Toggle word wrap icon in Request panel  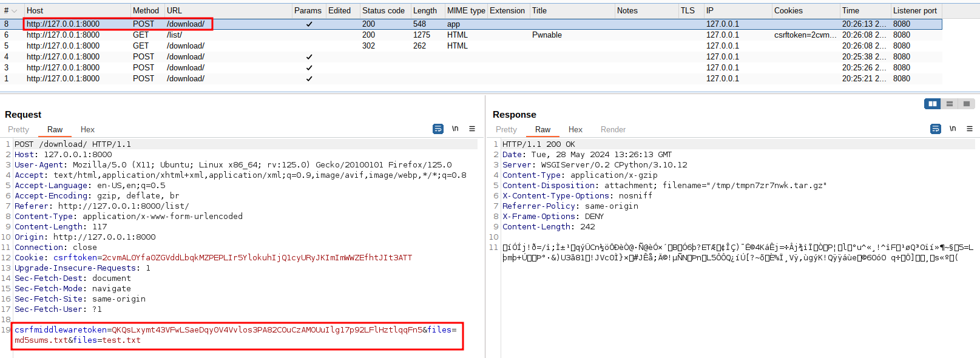pyautogui.click(x=438, y=129)
